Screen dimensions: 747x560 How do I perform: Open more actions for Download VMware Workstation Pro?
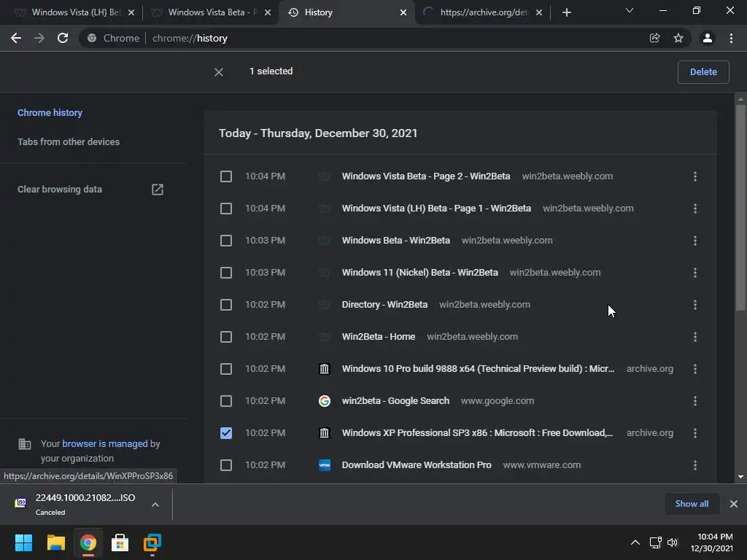[x=695, y=465]
